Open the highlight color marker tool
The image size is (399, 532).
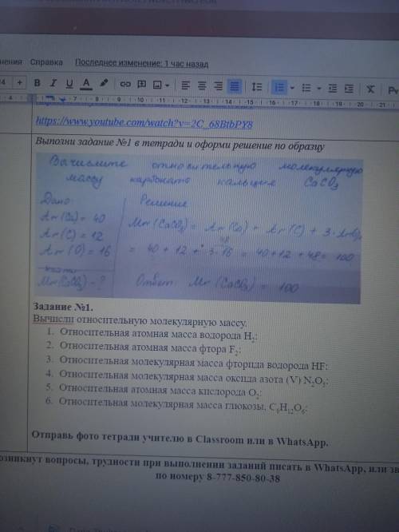click(104, 83)
